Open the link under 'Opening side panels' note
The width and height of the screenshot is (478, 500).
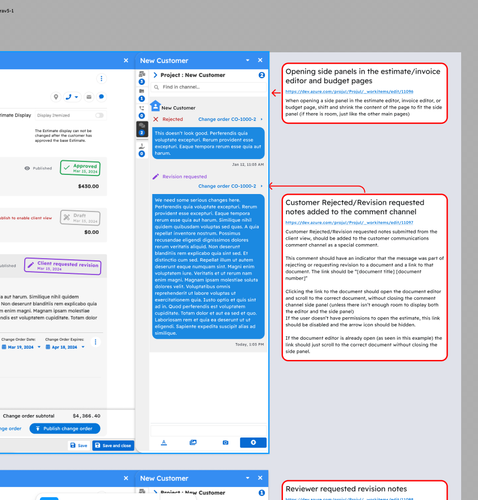(349, 91)
